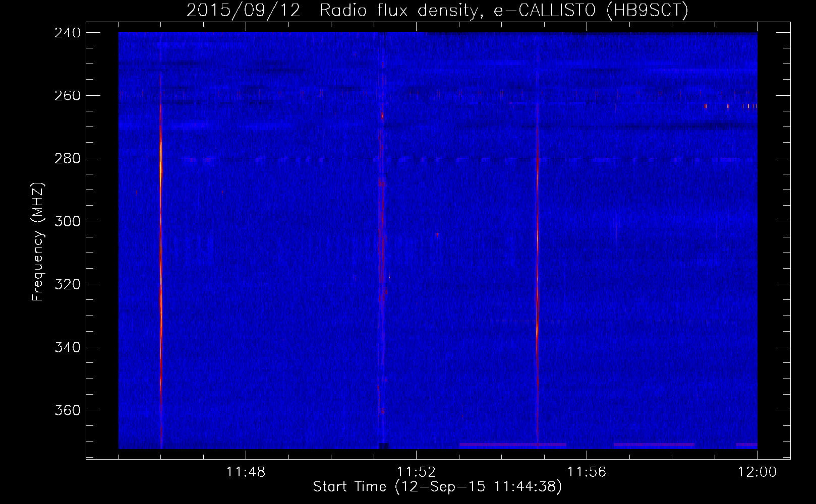Image resolution: width=816 pixels, height=504 pixels.
Task: Click the 'Frequency (MHZ)' y-axis label
Action: [x=38, y=242]
